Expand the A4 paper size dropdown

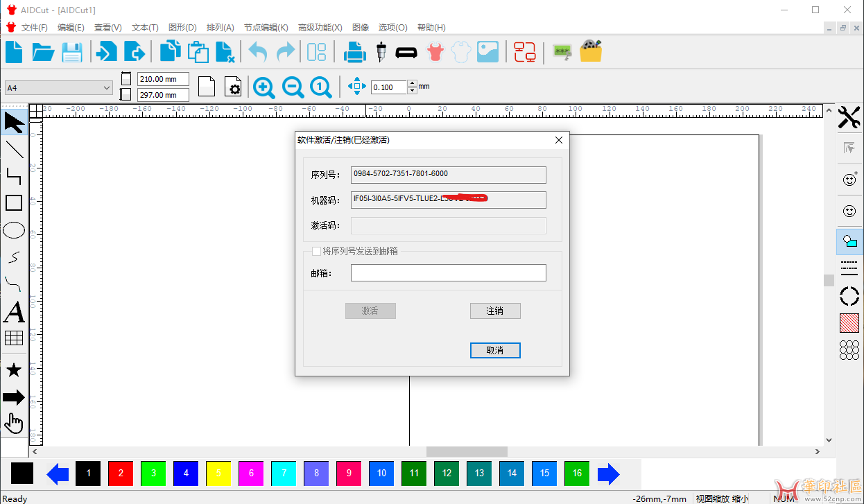pos(107,88)
